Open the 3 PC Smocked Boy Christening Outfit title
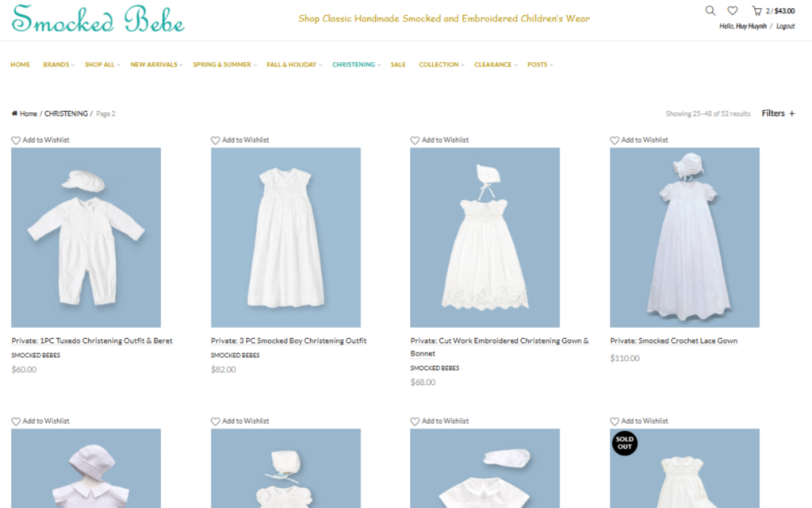This screenshot has width=812, height=508. click(289, 341)
